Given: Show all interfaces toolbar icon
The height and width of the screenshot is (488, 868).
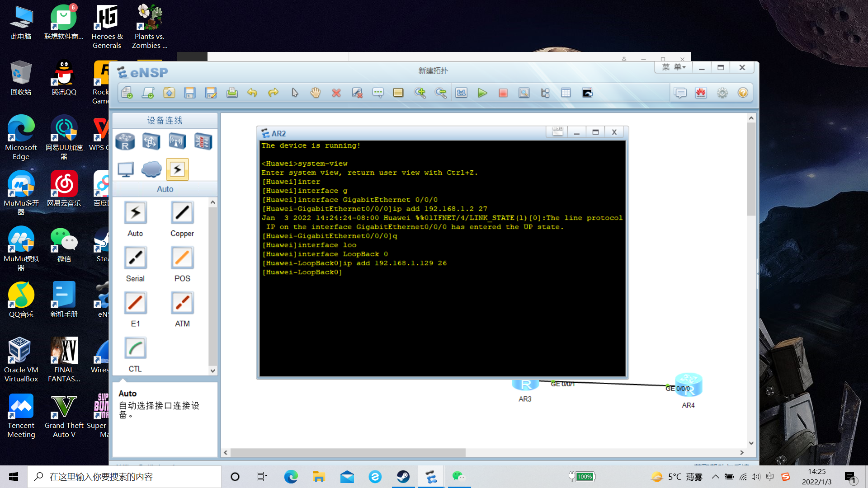Looking at the screenshot, I should point(545,93).
